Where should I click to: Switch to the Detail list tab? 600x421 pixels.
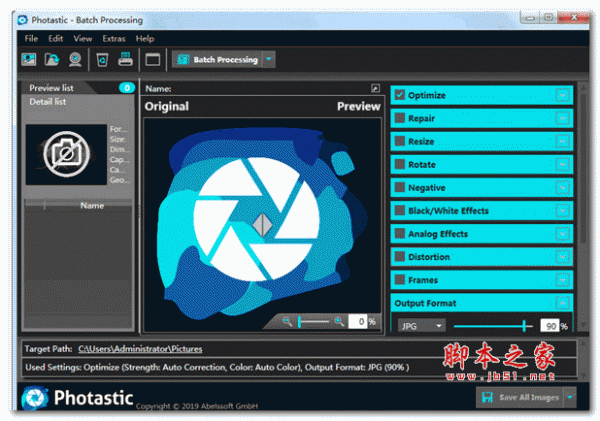48,102
